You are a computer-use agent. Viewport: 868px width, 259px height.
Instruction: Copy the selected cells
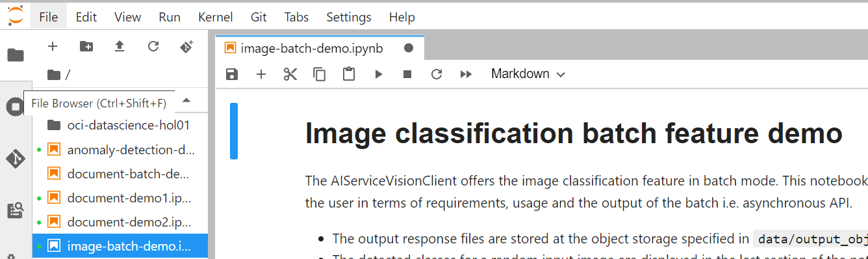(x=320, y=74)
